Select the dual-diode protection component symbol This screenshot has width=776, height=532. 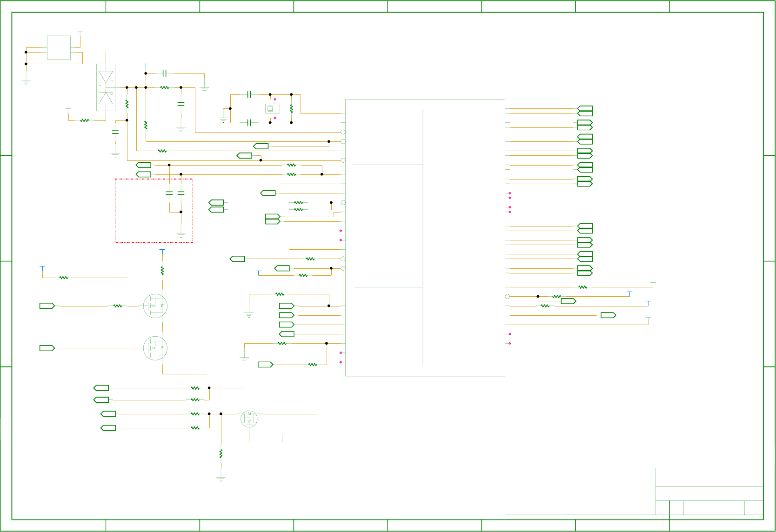click(106, 87)
